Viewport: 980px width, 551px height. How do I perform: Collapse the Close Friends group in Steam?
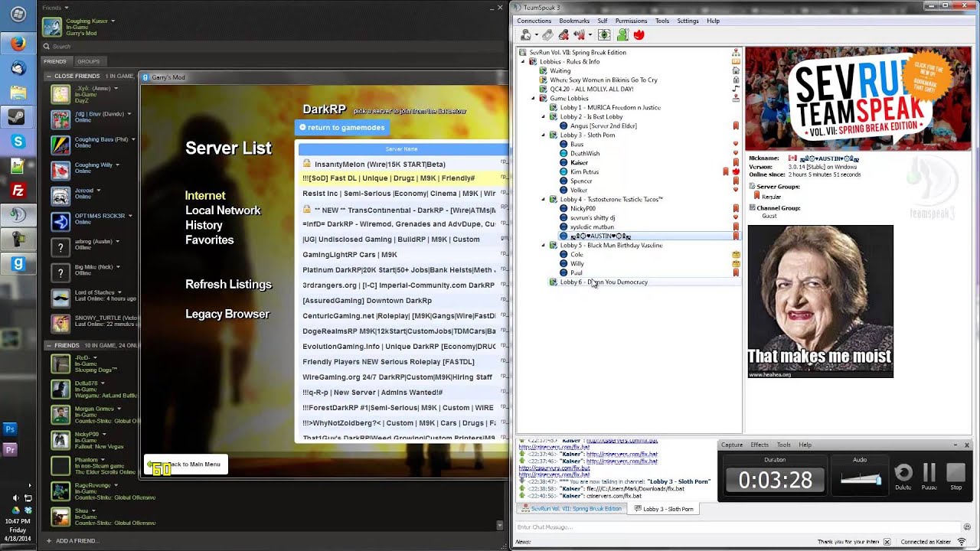coord(49,77)
